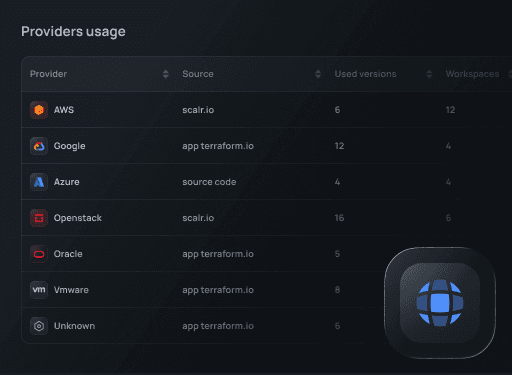Select the Google provider name
This screenshot has height=375, width=512.
point(70,146)
